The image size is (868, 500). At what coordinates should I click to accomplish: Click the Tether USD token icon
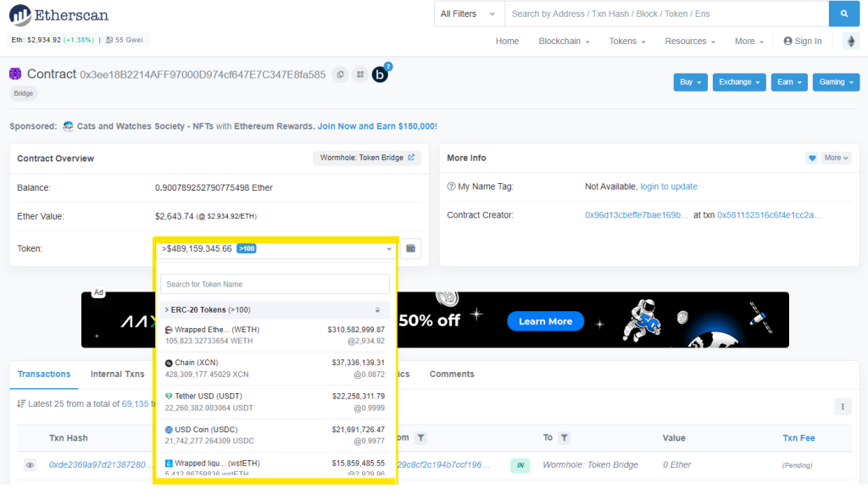(x=169, y=397)
